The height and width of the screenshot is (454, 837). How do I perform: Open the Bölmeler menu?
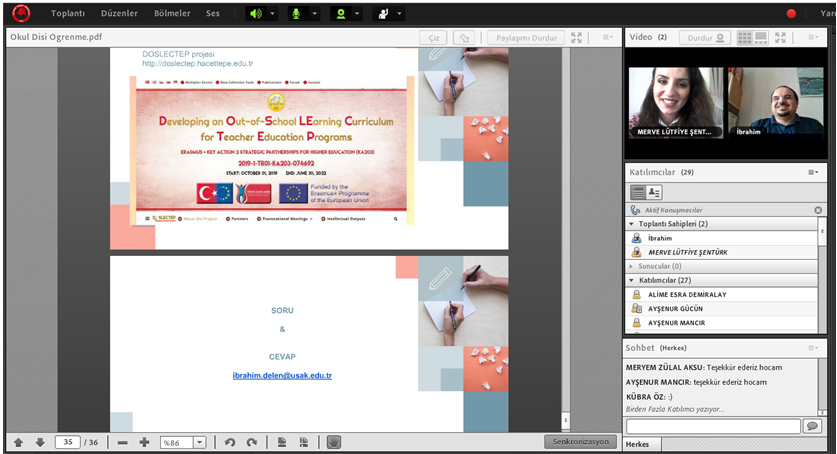click(x=172, y=14)
